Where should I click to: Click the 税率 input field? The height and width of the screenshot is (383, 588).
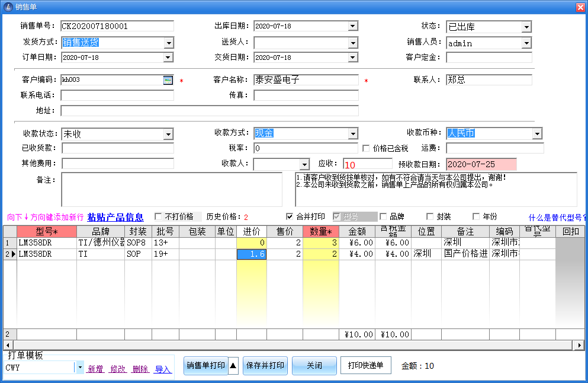306,148
